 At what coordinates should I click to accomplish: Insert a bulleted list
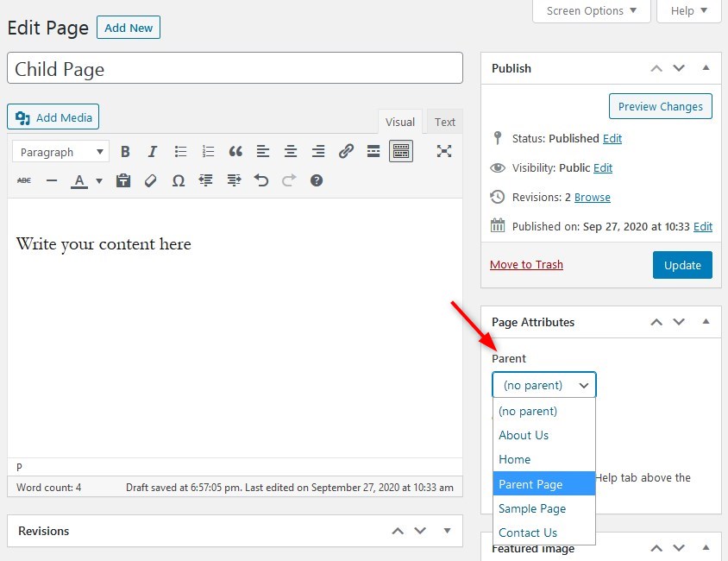coord(180,151)
